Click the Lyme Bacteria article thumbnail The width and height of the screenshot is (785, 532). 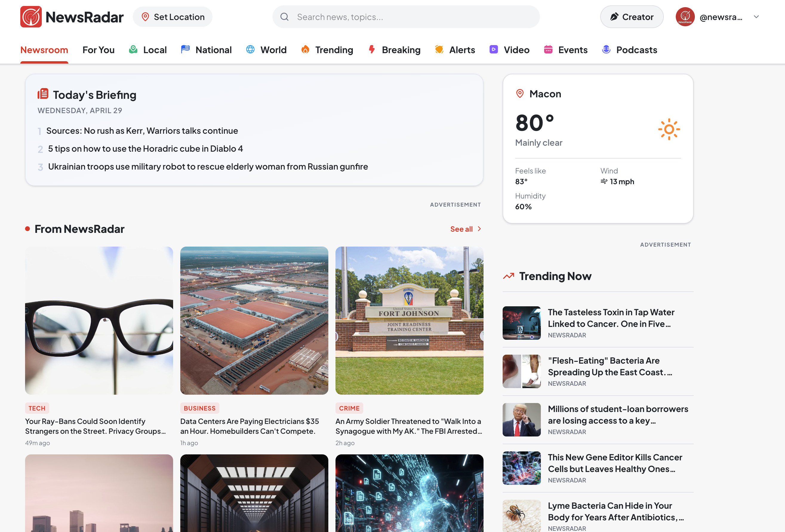(521, 516)
